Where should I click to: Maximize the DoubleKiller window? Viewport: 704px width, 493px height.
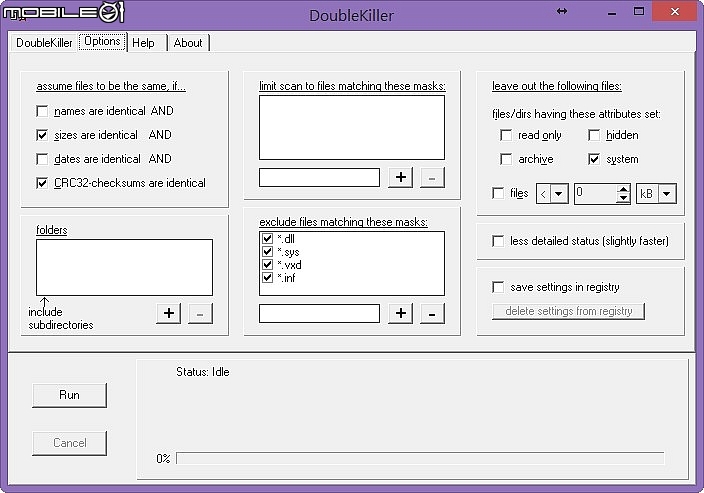tap(638, 11)
